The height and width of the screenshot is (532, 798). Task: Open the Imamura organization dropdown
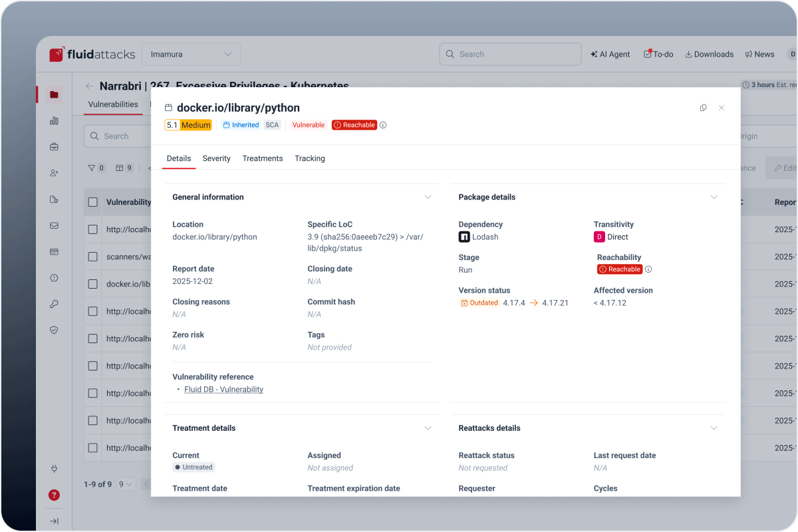191,55
